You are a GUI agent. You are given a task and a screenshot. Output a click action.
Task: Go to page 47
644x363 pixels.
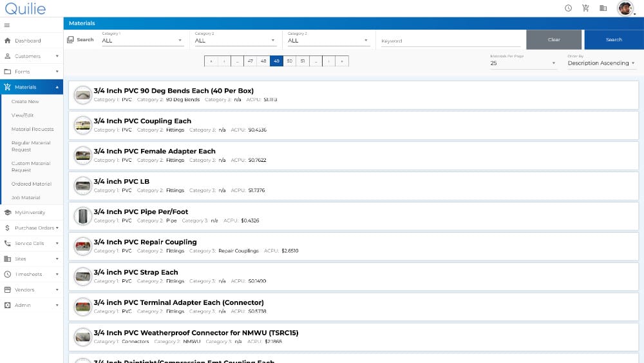point(250,61)
